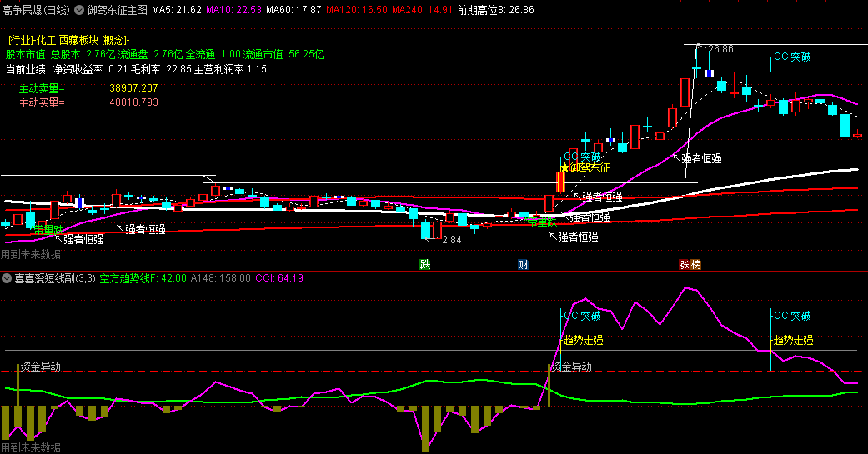Click the 主动买量= 48810.793 row
The height and width of the screenshot is (454, 868).
[x=88, y=102]
